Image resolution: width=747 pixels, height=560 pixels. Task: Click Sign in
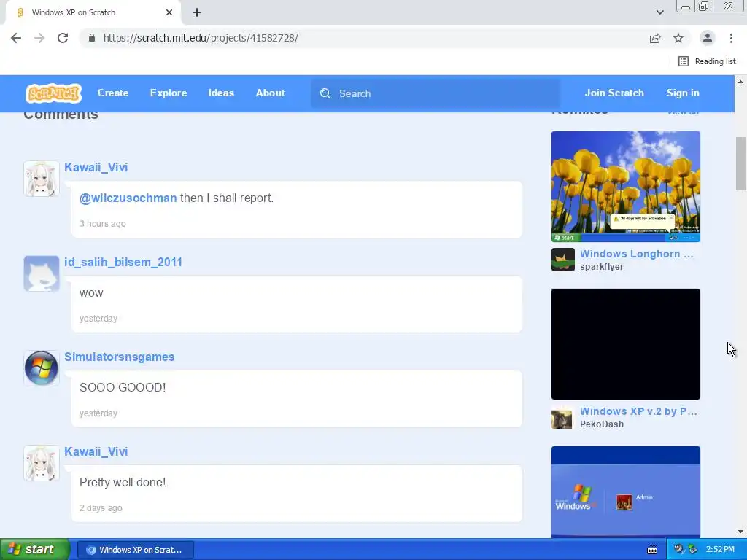[683, 93]
